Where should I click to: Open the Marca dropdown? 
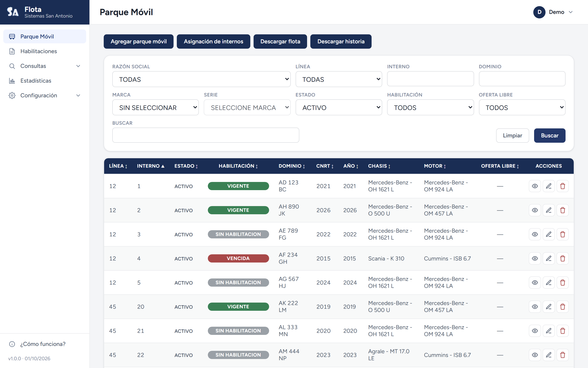[x=155, y=107]
